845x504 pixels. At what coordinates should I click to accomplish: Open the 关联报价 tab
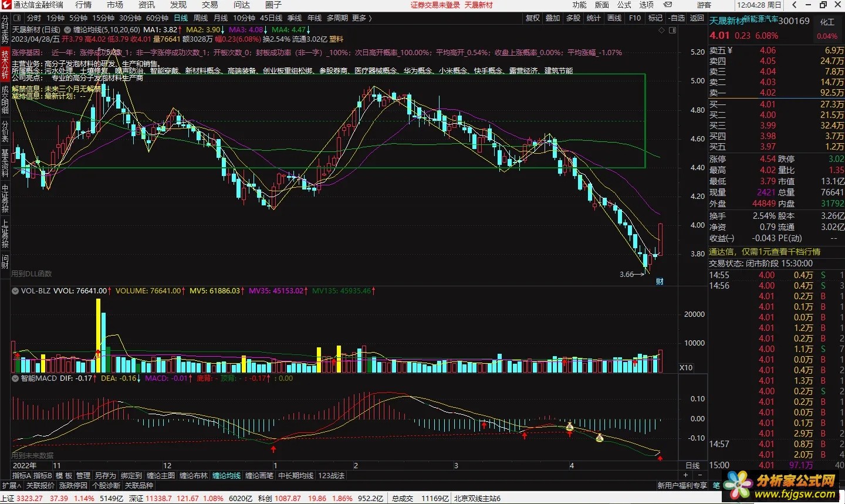[40, 486]
